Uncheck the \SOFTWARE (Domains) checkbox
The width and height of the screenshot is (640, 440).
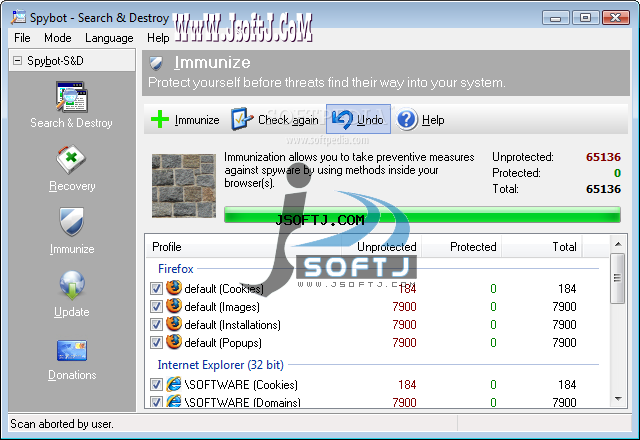click(156, 402)
